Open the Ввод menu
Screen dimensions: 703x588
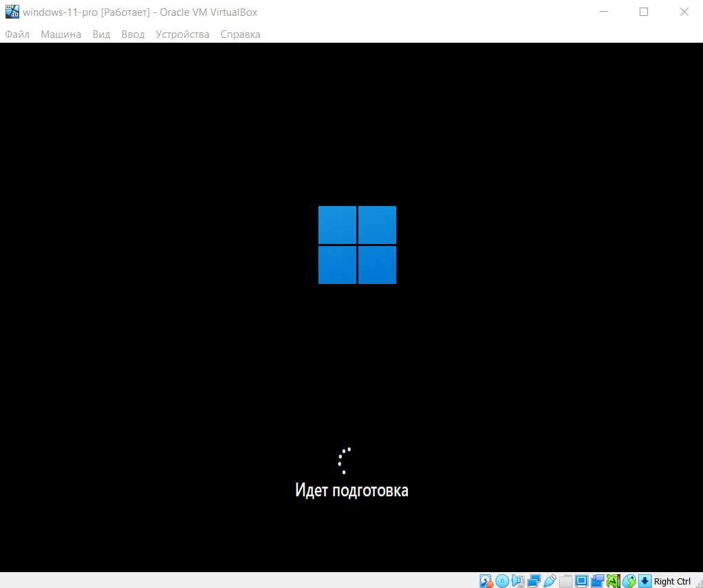133,34
